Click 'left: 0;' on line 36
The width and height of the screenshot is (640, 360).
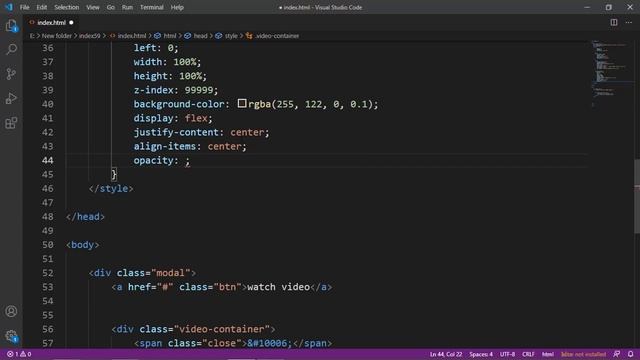156,48
